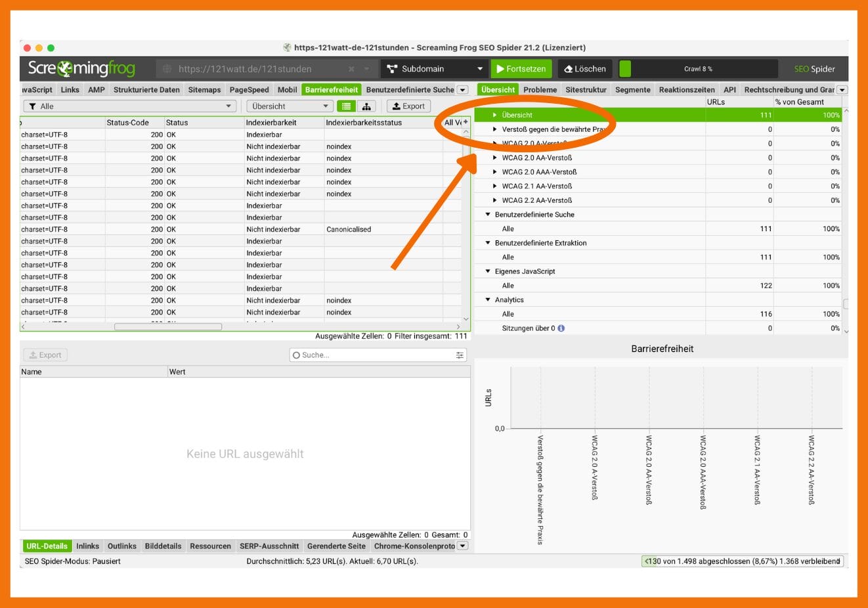Click the info icon beside Sitzungen über 0

tap(561, 328)
